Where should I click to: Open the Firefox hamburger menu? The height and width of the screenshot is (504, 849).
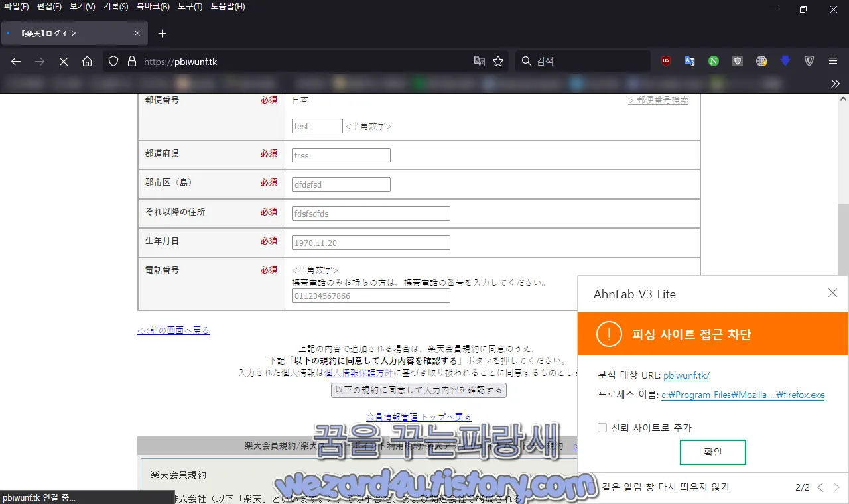(833, 61)
